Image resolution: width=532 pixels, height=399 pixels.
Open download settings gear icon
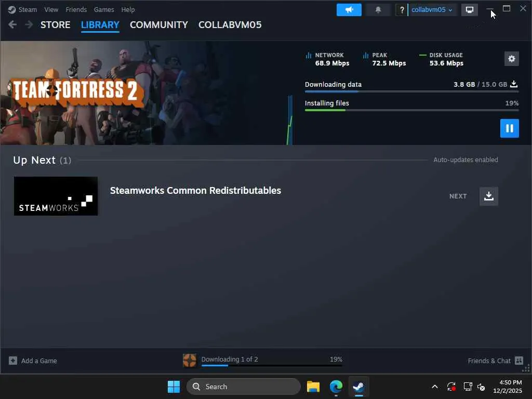click(x=512, y=59)
